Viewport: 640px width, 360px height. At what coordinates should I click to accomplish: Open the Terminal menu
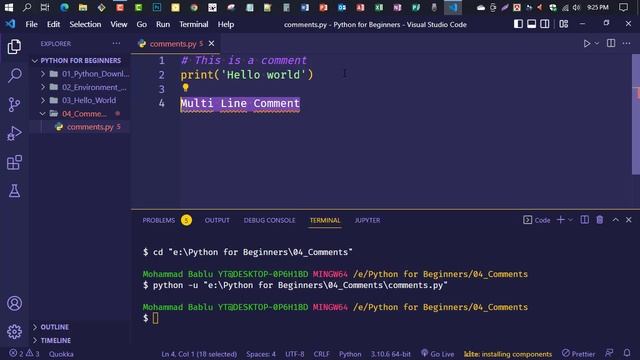(x=194, y=24)
